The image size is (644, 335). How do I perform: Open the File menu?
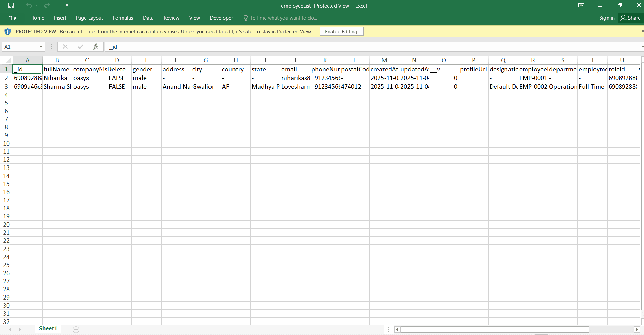12,18
